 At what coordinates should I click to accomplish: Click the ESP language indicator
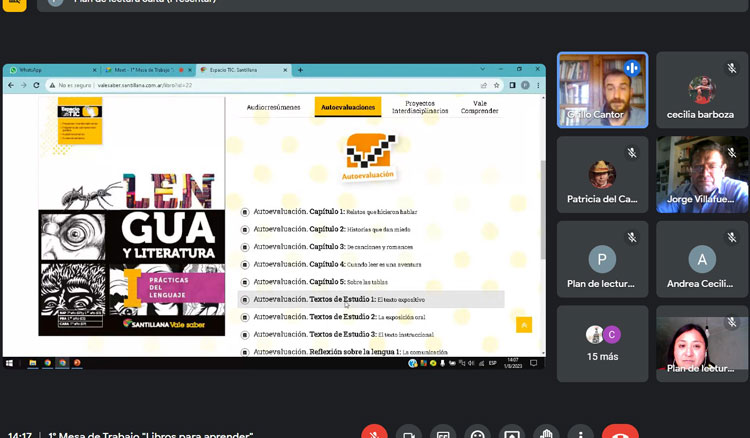(493, 363)
